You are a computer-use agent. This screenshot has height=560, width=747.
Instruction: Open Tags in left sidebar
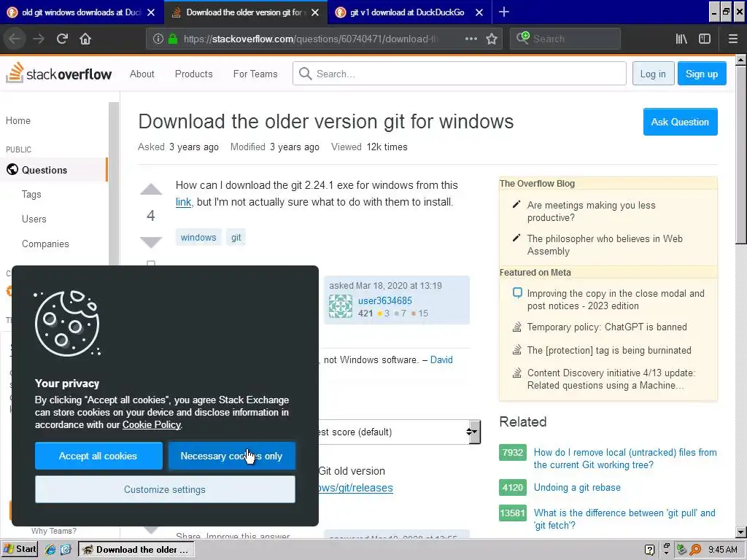(x=31, y=194)
